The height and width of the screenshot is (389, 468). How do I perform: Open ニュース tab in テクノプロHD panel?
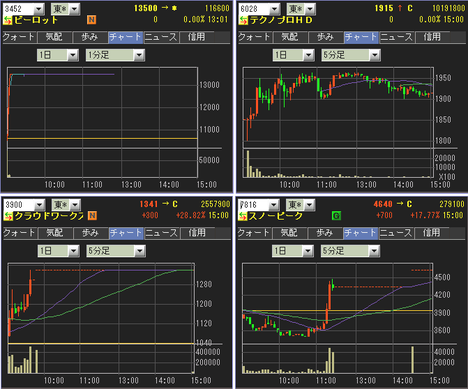(397, 37)
